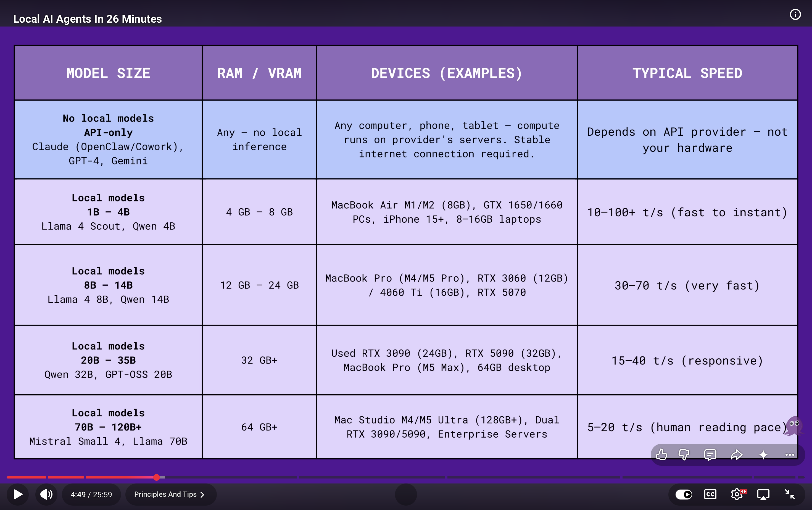This screenshot has width=812, height=510.
Task: Click the 'Local models 70B – 120B+' cell
Action: click(x=108, y=427)
